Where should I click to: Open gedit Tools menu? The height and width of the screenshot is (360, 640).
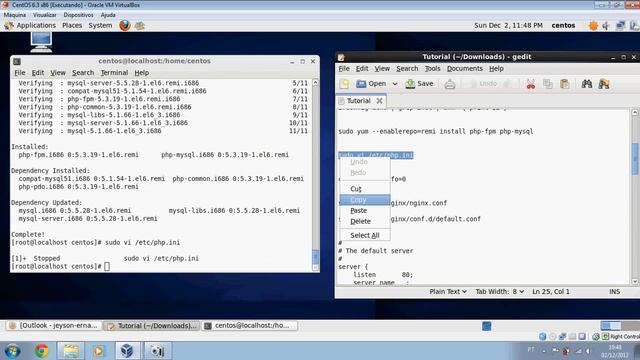[x=432, y=69]
